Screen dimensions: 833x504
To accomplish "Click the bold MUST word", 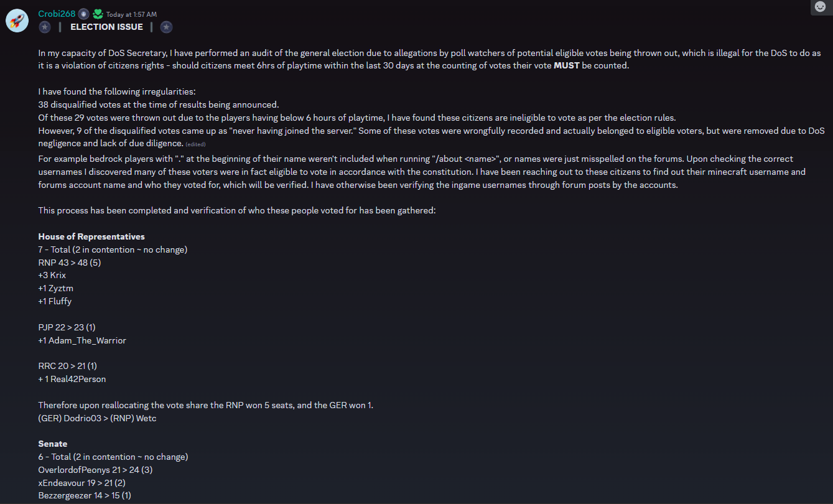I will [566, 65].
